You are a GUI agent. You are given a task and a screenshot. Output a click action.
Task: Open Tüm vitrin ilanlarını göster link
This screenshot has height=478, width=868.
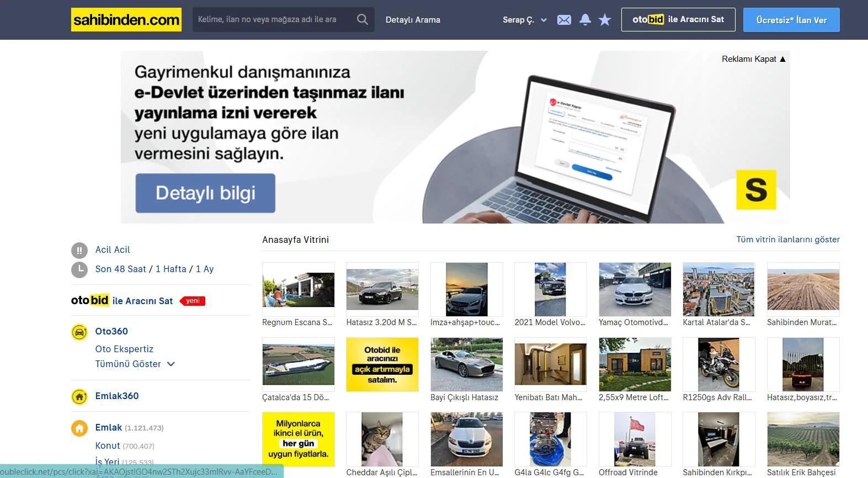tap(788, 240)
